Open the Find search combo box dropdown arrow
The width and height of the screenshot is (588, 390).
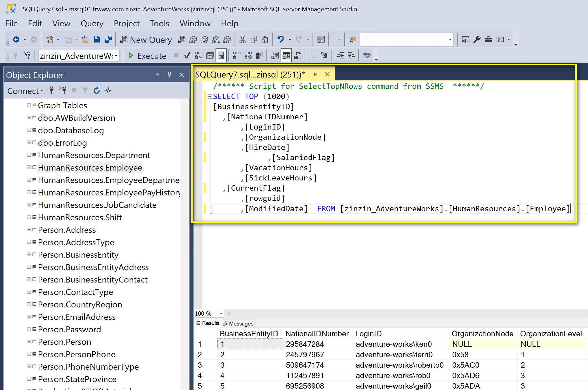point(450,40)
